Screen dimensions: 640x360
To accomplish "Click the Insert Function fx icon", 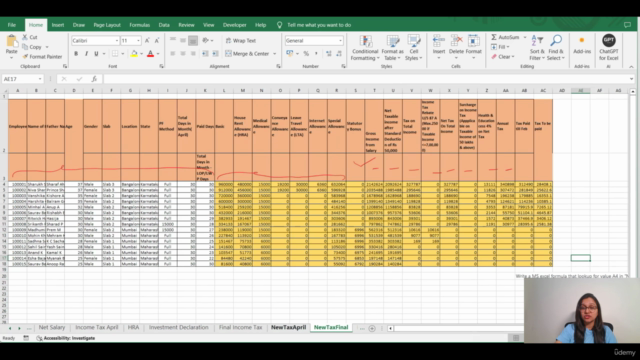I will 94,79.
